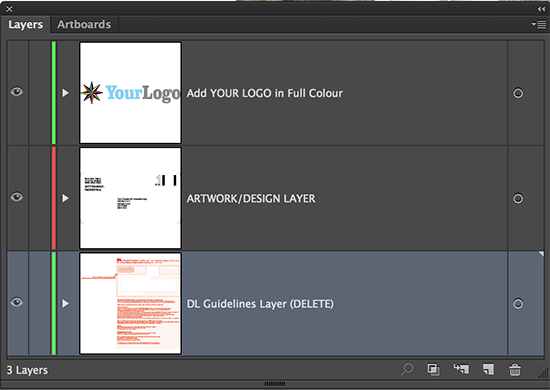Create a new sublayer
The height and width of the screenshot is (390, 550).
point(461,369)
